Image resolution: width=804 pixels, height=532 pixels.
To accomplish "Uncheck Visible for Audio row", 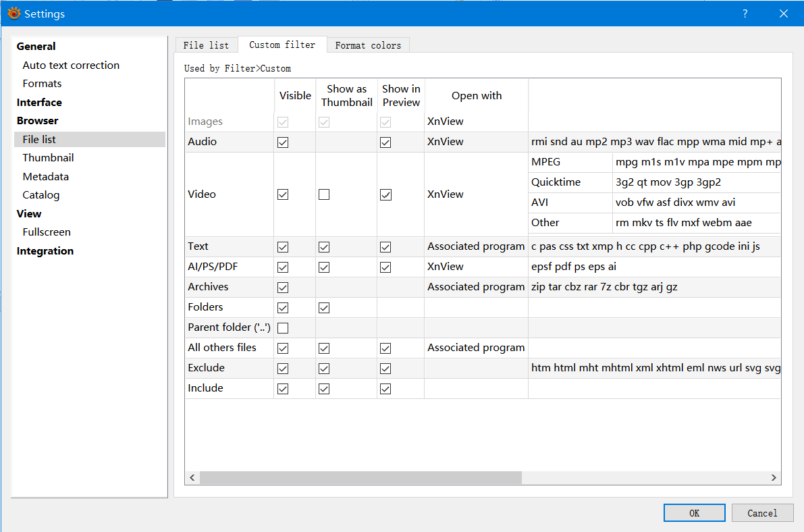I will [x=283, y=142].
